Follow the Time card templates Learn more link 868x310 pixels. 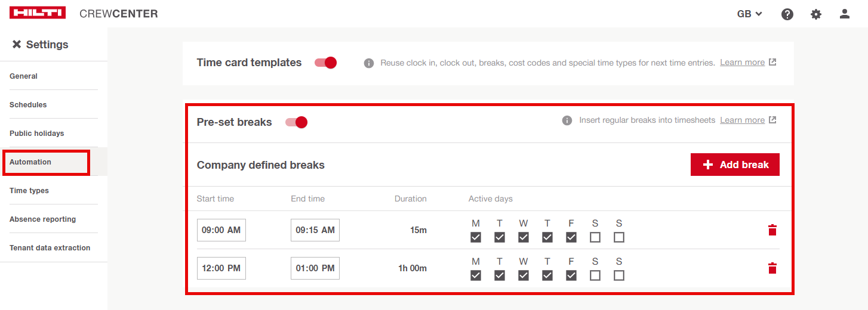tap(742, 63)
